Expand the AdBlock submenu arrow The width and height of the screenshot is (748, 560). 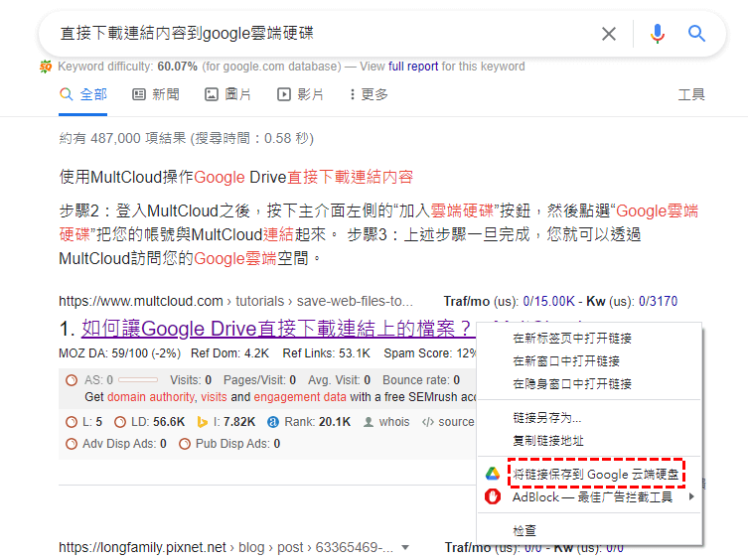[691, 496]
